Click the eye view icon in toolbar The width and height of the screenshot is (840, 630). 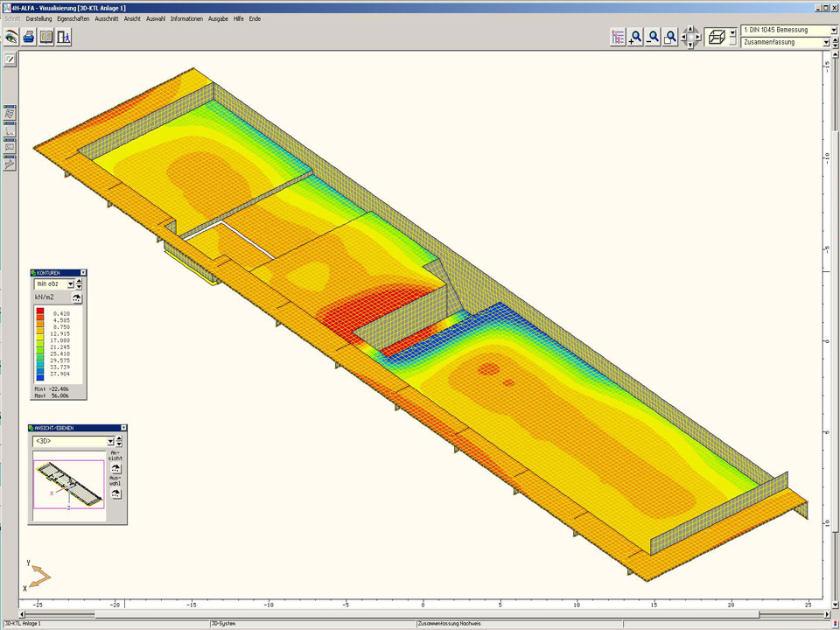[11, 37]
